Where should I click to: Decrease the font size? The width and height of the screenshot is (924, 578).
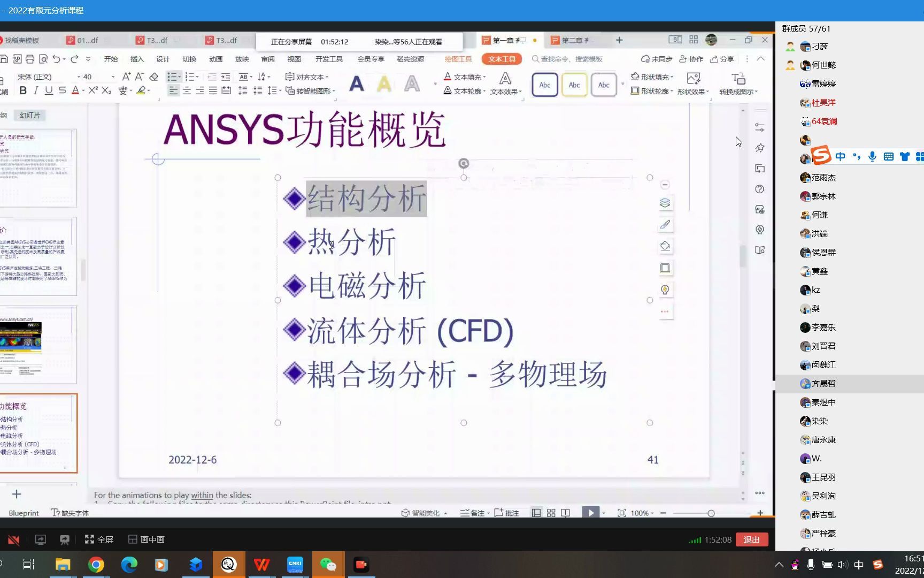(139, 77)
